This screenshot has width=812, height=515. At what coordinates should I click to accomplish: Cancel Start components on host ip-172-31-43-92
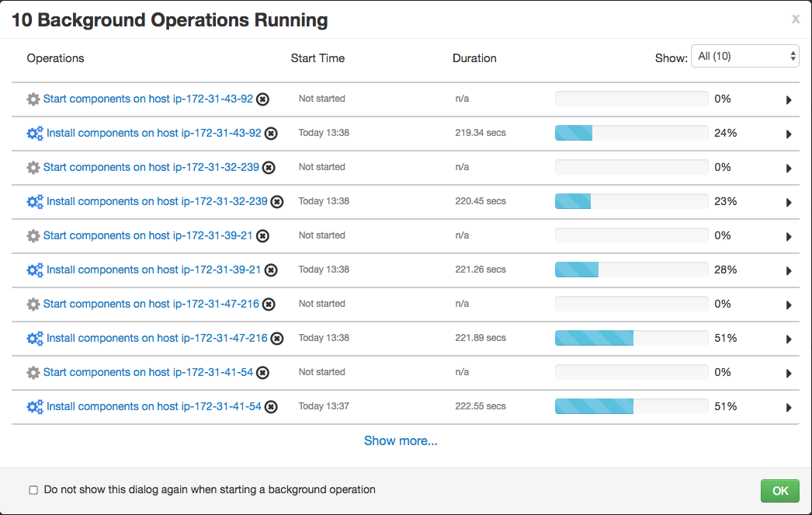(261, 99)
